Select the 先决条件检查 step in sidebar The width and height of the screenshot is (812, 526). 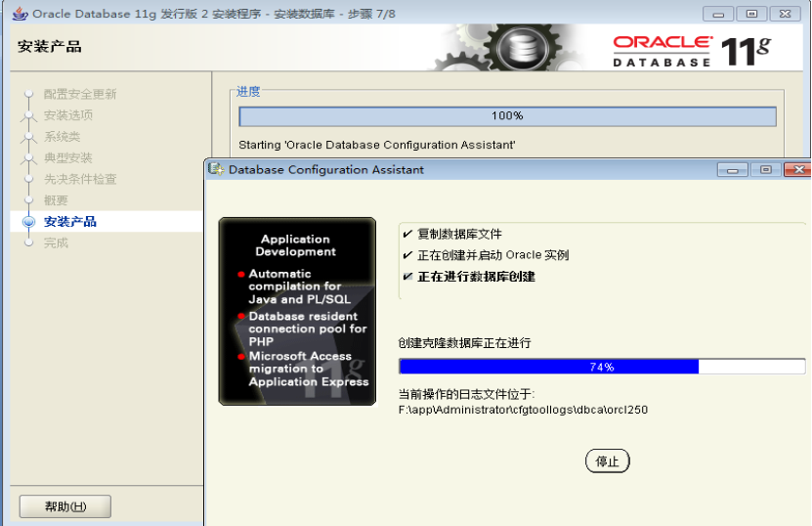[x=80, y=179]
